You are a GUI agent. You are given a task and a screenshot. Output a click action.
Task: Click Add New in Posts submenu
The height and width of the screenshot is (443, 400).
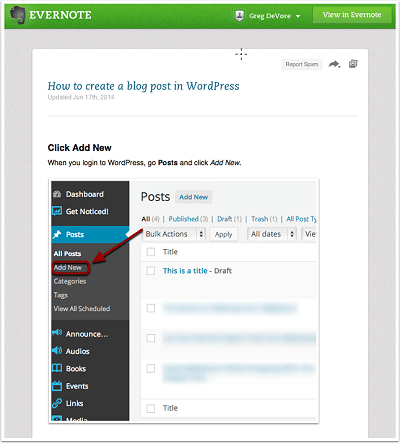[68, 267]
